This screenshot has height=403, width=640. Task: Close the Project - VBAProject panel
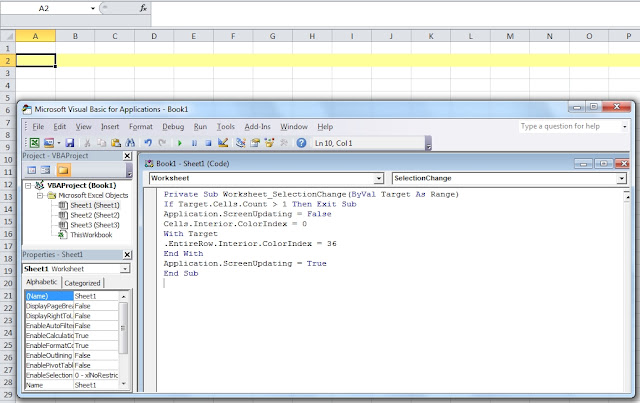click(127, 156)
